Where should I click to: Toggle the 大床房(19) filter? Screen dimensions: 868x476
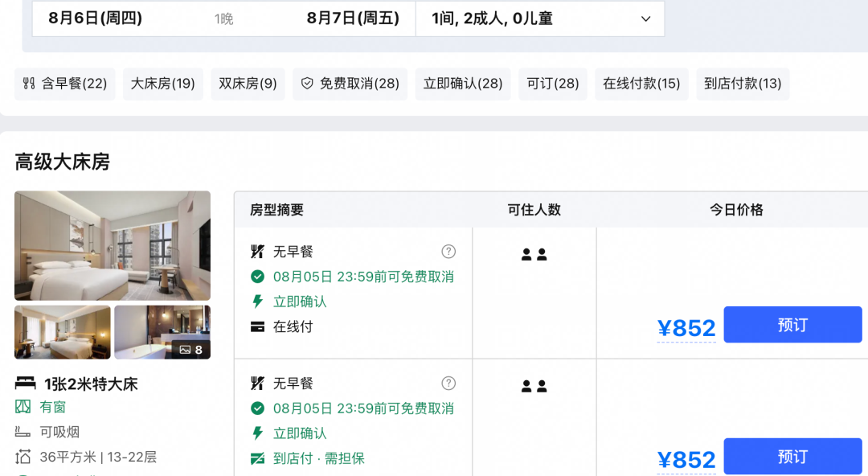click(x=162, y=84)
